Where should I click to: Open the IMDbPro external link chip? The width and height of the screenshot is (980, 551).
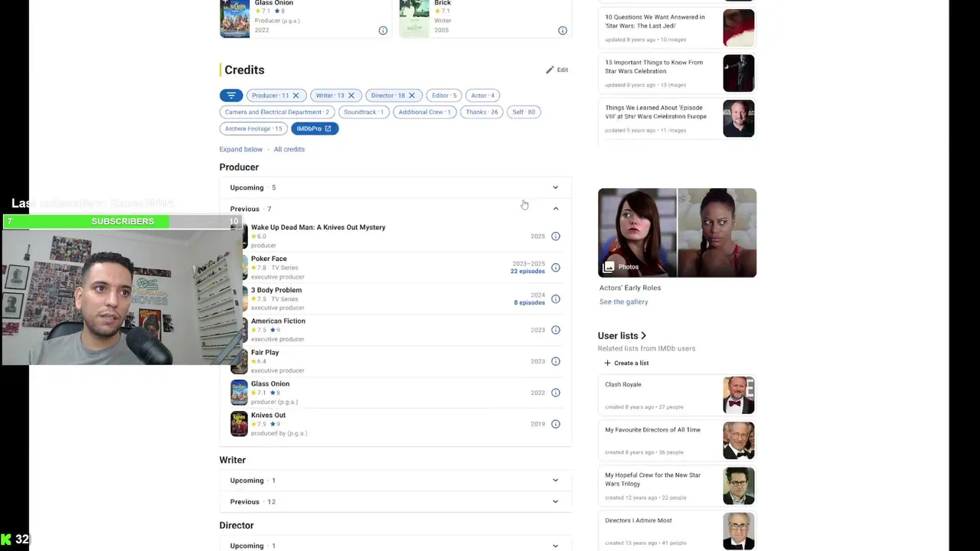(315, 129)
